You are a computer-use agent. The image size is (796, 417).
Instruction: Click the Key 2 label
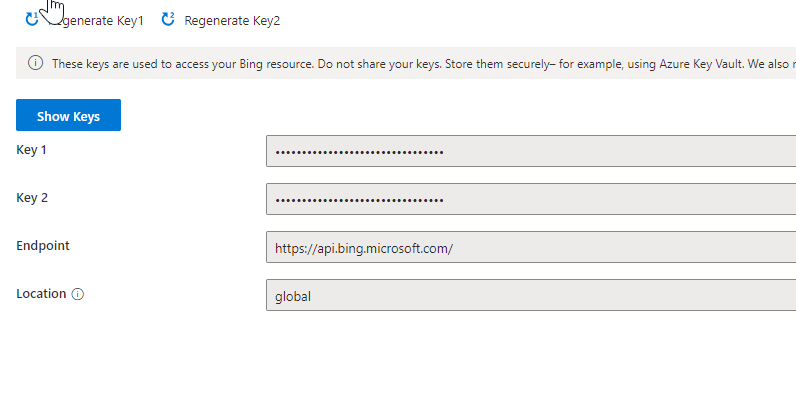(32, 198)
